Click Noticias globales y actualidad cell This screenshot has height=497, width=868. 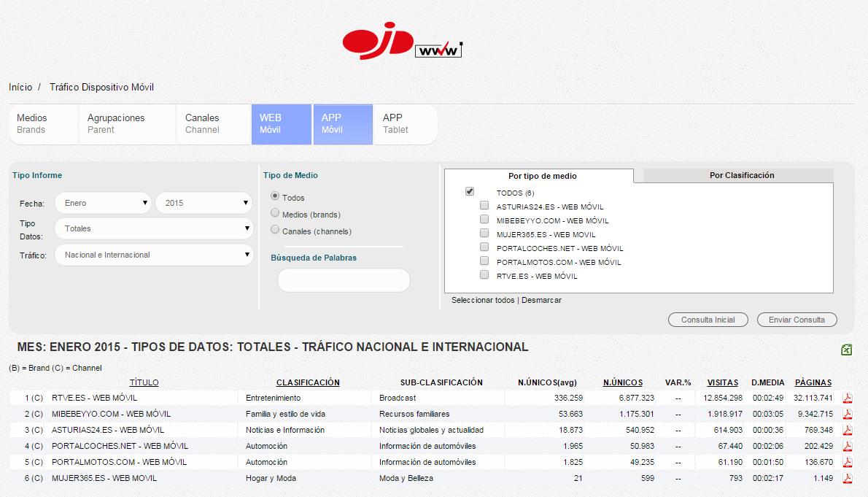431,430
